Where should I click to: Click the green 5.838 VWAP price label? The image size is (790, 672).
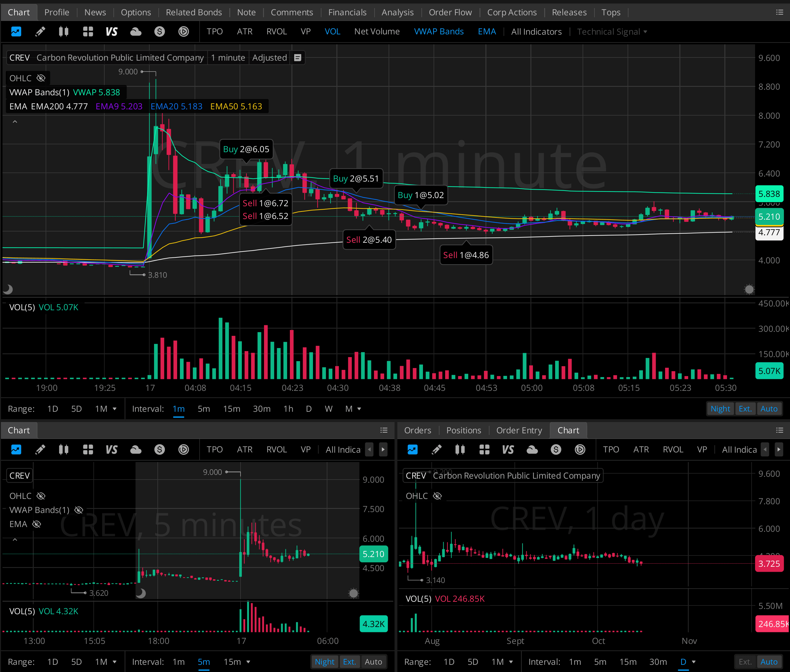coord(769,194)
